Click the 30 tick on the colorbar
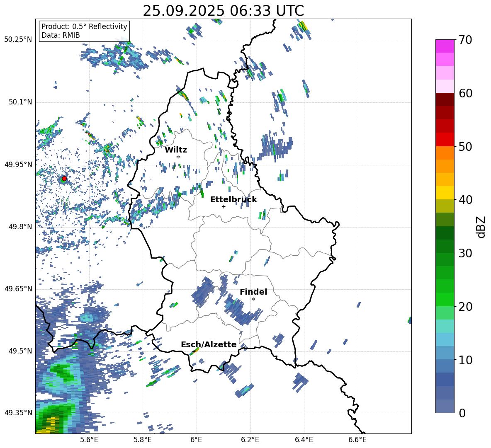Image resolution: width=491 pixels, height=448 pixels. point(465,253)
